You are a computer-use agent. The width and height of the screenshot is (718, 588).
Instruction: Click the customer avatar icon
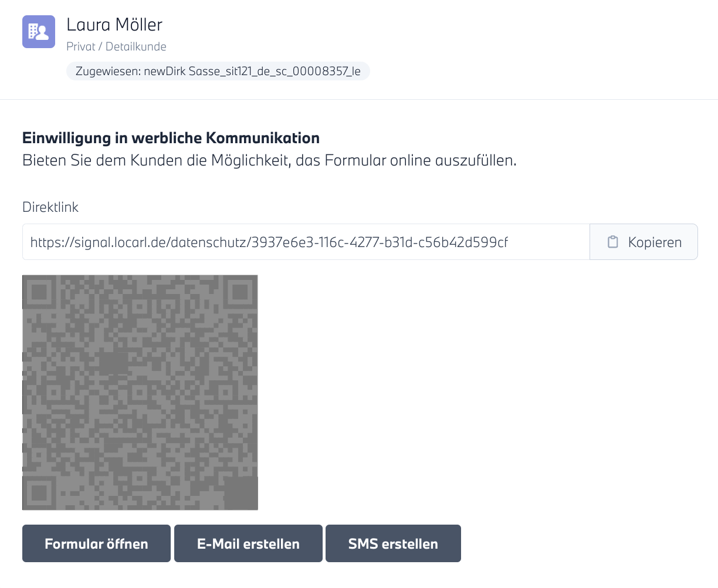(x=39, y=32)
